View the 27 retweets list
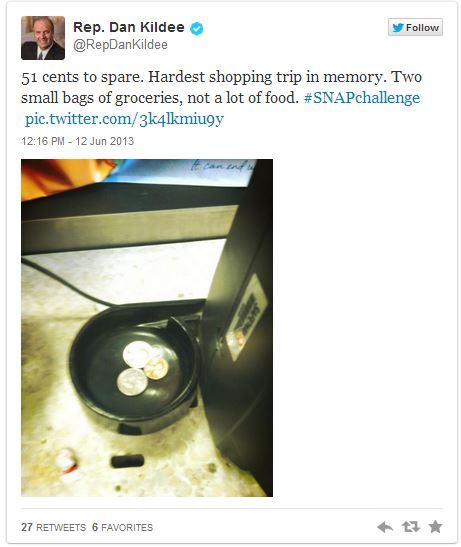The image size is (461, 547). [x=53, y=527]
